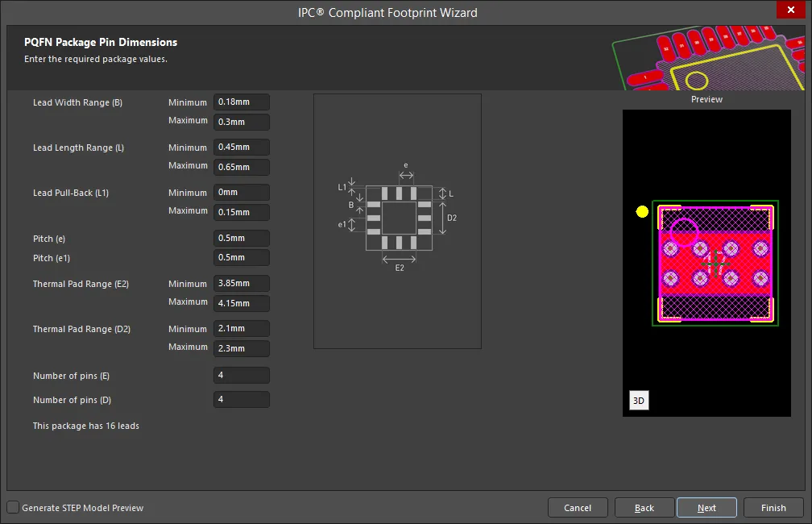
Task: Click the 'Number of pins (D)' label
Action: pos(72,400)
